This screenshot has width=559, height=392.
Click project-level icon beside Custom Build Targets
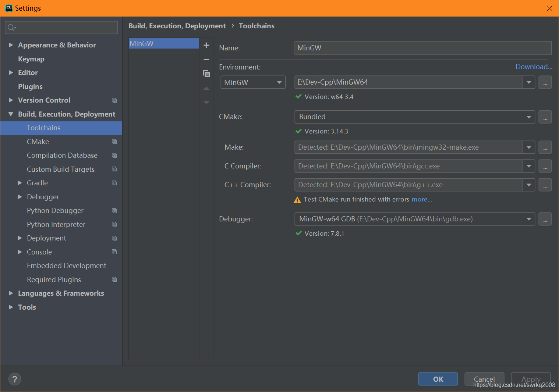(x=114, y=169)
